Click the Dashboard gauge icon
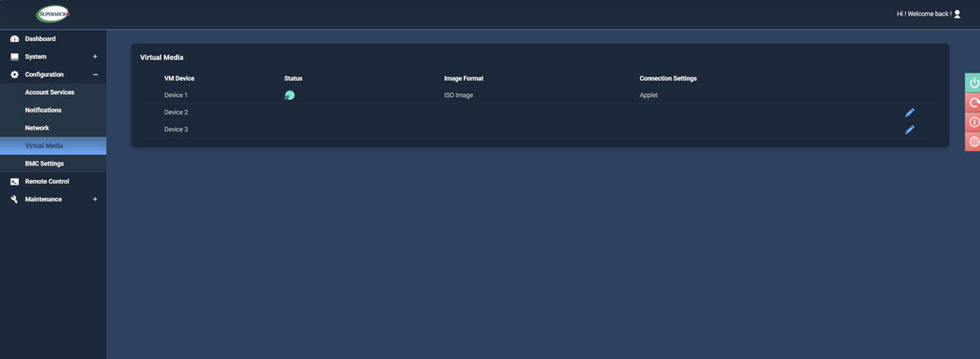The height and width of the screenshot is (359, 980). [x=15, y=39]
